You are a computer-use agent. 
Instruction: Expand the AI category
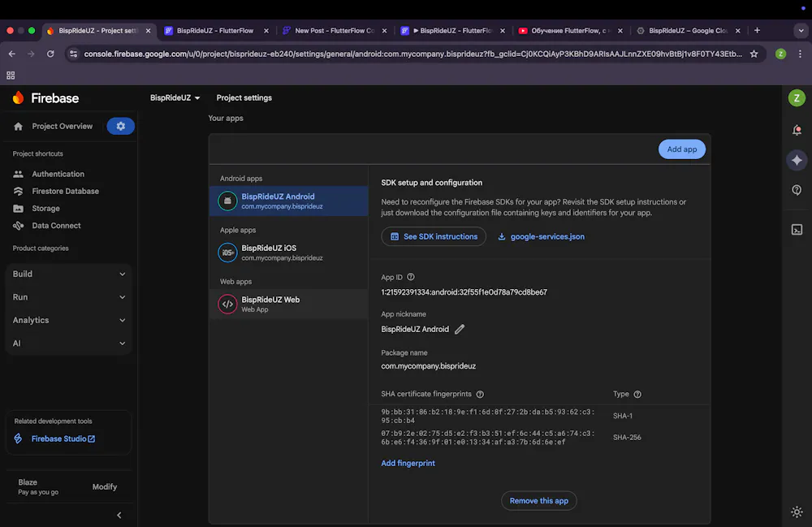[69, 343]
